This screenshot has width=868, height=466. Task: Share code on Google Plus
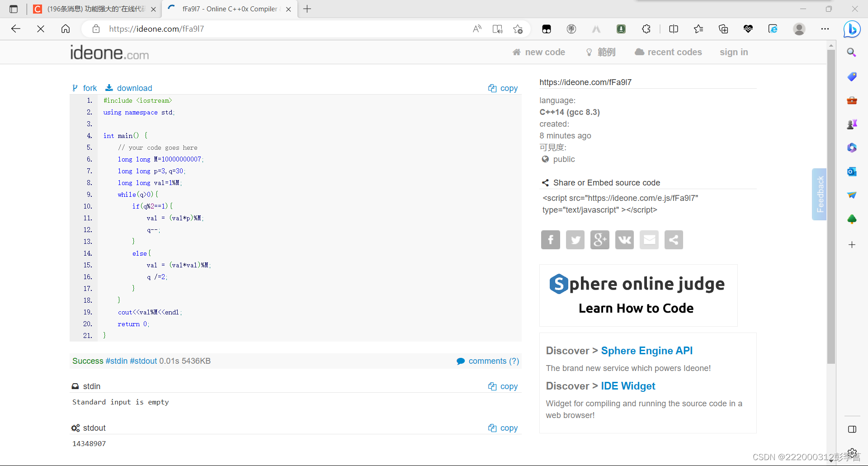[600, 240]
